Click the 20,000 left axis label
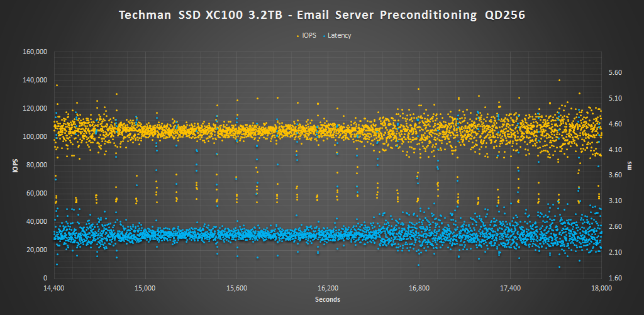 pyautogui.click(x=38, y=250)
